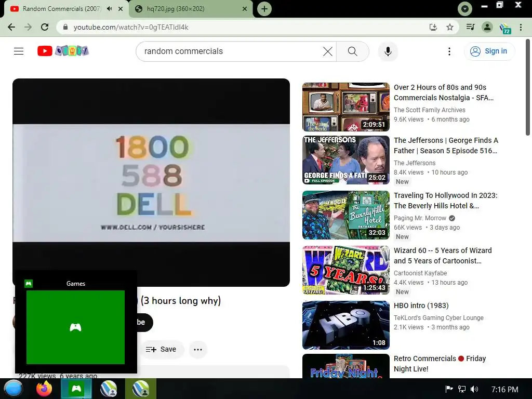Image resolution: width=532 pixels, height=399 pixels.
Task: Select the Games taskbar button
Action: coord(76,389)
